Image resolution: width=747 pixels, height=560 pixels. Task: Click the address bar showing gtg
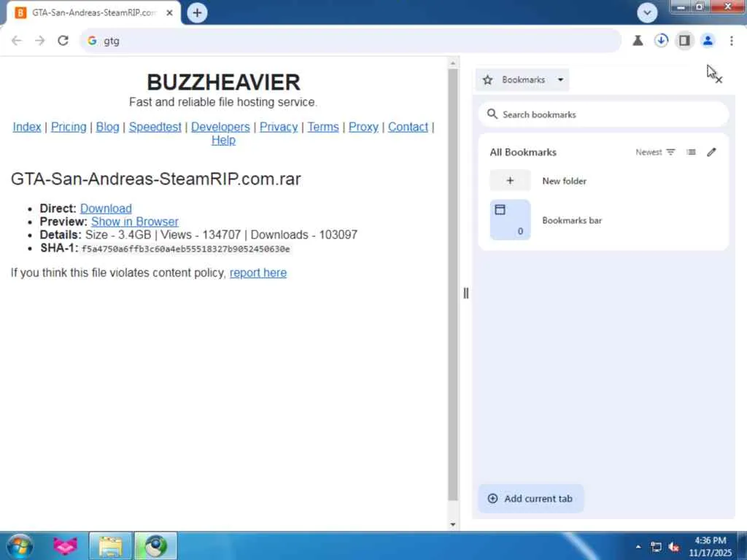(350, 41)
